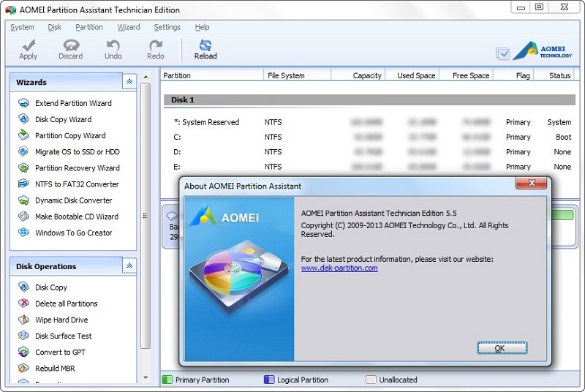Image resolution: width=585 pixels, height=392 pixels.
Task: Click the Extend Partition Wizard label
Action: pos(73,103)
